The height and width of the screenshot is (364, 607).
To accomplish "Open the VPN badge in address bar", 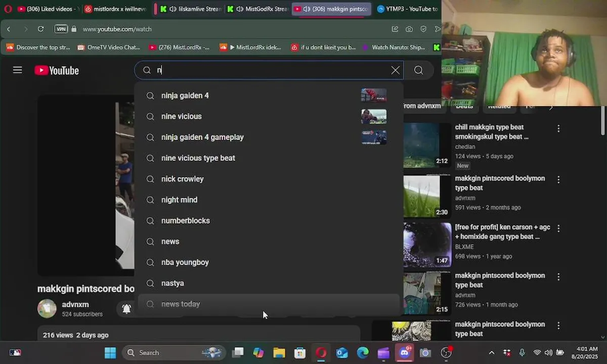I will click(61, 29).
